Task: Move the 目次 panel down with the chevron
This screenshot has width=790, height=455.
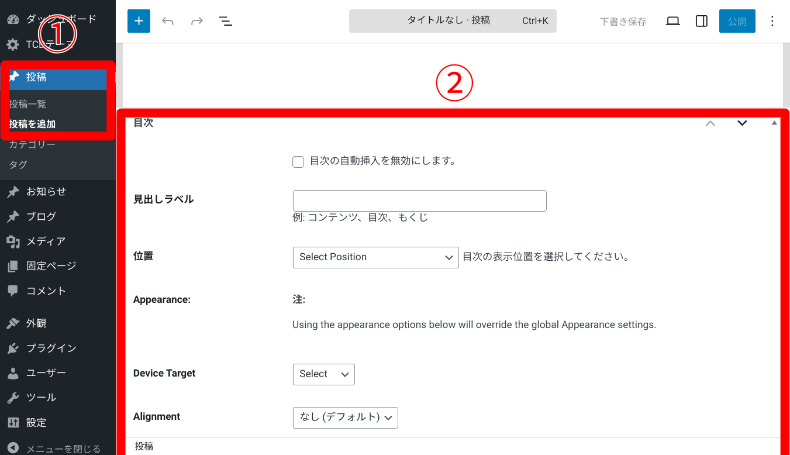Action: pyautogui.click(x=742, y=123)
